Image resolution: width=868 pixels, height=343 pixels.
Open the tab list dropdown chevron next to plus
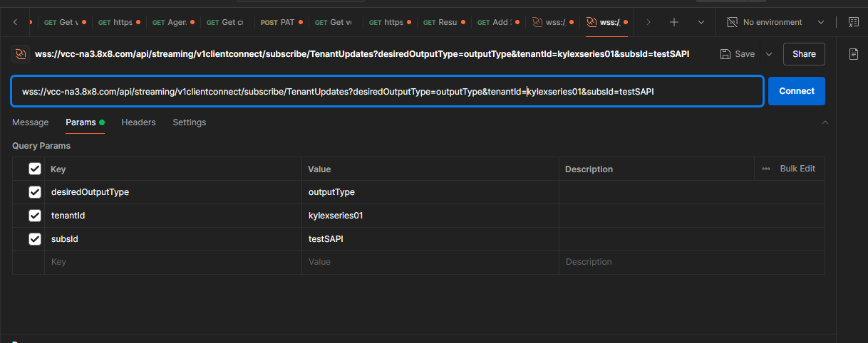pos(701,22)
